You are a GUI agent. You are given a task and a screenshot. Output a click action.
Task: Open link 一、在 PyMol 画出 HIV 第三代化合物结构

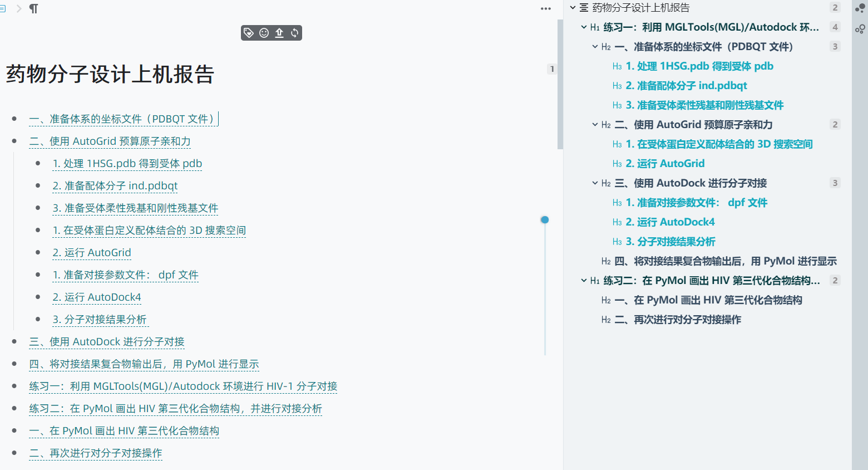124,431
